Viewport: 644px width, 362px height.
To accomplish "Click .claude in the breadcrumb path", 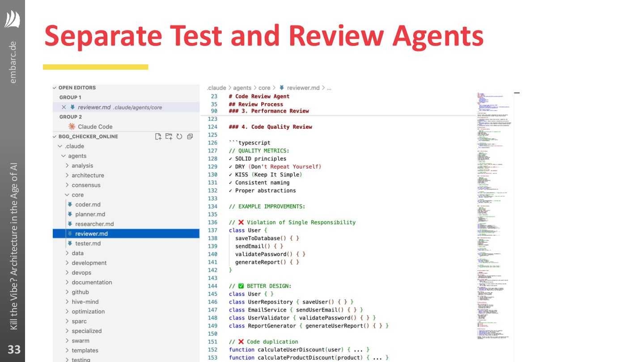I will tap(216, 88).
